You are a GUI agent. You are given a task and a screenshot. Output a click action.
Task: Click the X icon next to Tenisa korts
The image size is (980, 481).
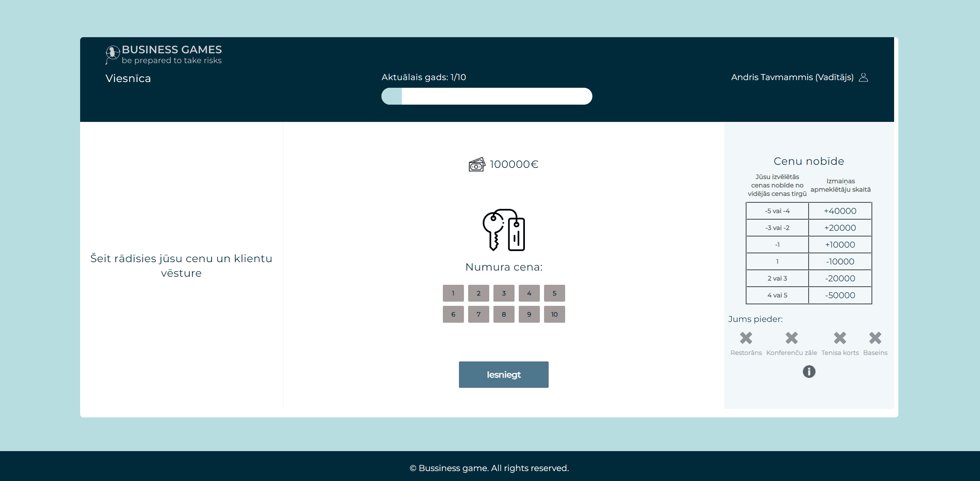[x=840, y=338]
